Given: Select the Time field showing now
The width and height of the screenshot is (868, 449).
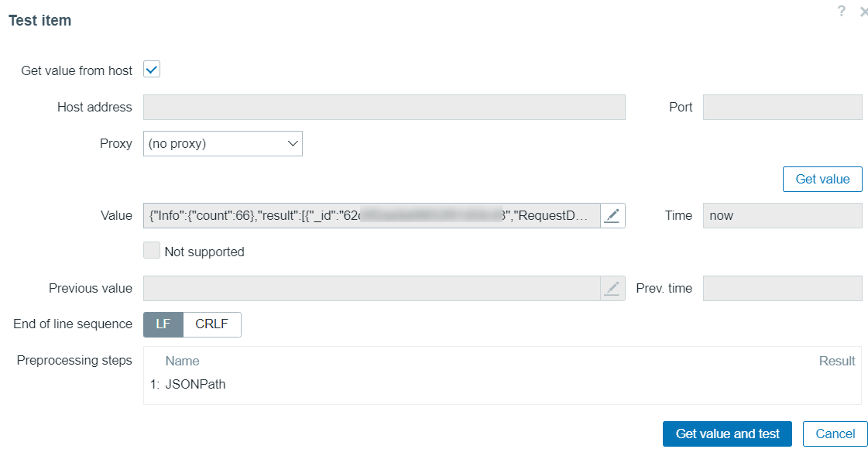Looking at the screenshot, I should pos(782,216).
